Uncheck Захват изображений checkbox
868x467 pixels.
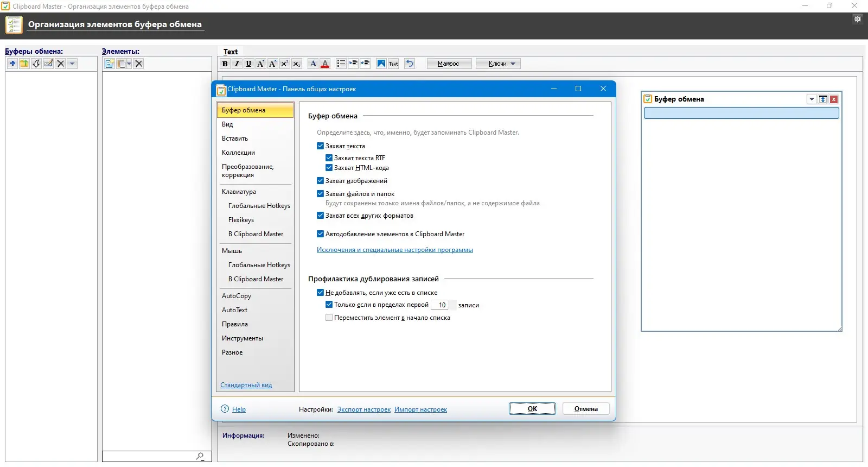tap(320, 180)
